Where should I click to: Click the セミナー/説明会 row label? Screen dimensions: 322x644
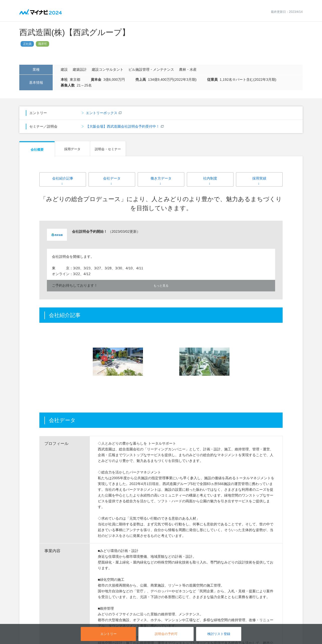click(43, 127)
